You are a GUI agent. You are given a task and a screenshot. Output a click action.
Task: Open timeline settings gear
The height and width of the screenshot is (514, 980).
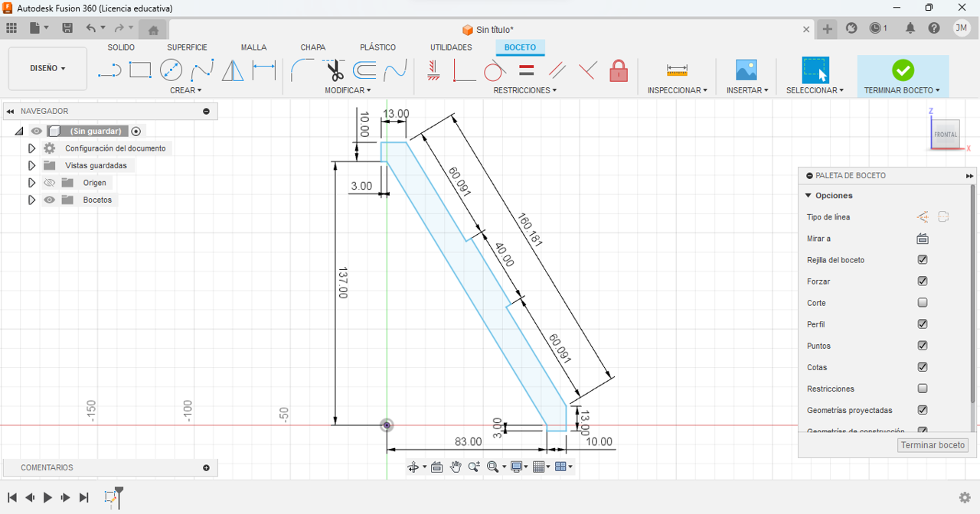965,497
